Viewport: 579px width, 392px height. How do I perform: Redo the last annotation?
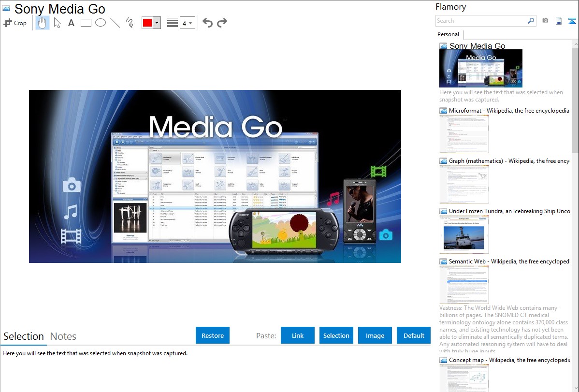tap(222, 23)
